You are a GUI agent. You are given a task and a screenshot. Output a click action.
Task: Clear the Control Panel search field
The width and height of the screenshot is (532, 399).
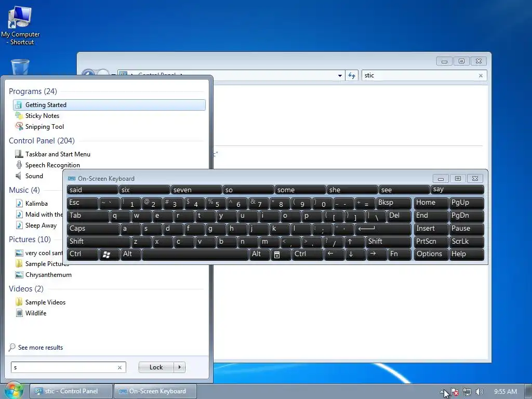coord(481,76)
